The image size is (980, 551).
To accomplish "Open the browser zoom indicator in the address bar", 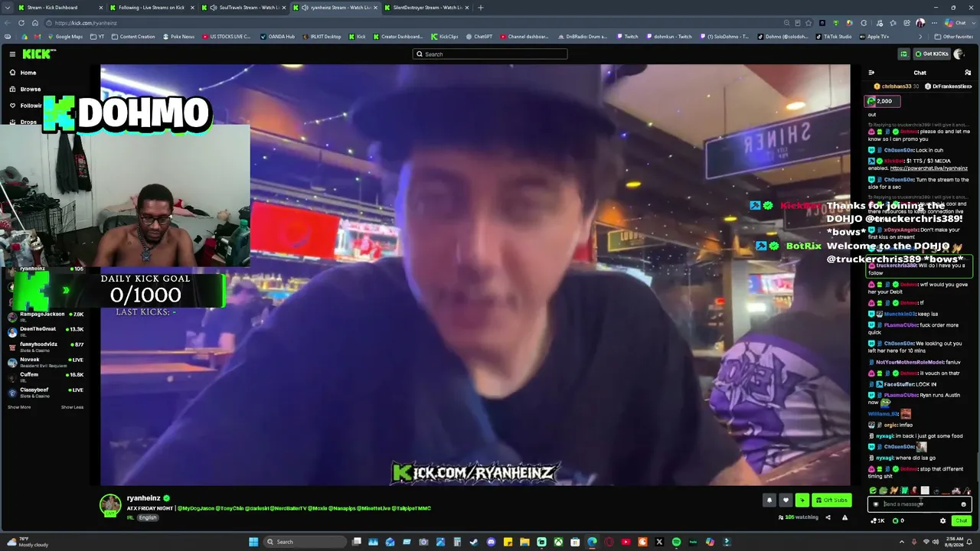I will (x=786, y=23).
